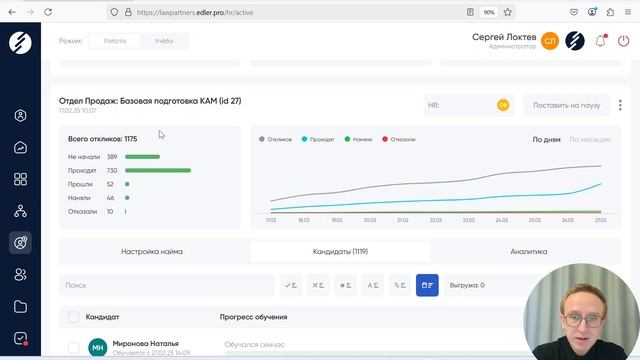Click Прогресс обучения column header
Screen dimensions: 640x360
(253, 317)
